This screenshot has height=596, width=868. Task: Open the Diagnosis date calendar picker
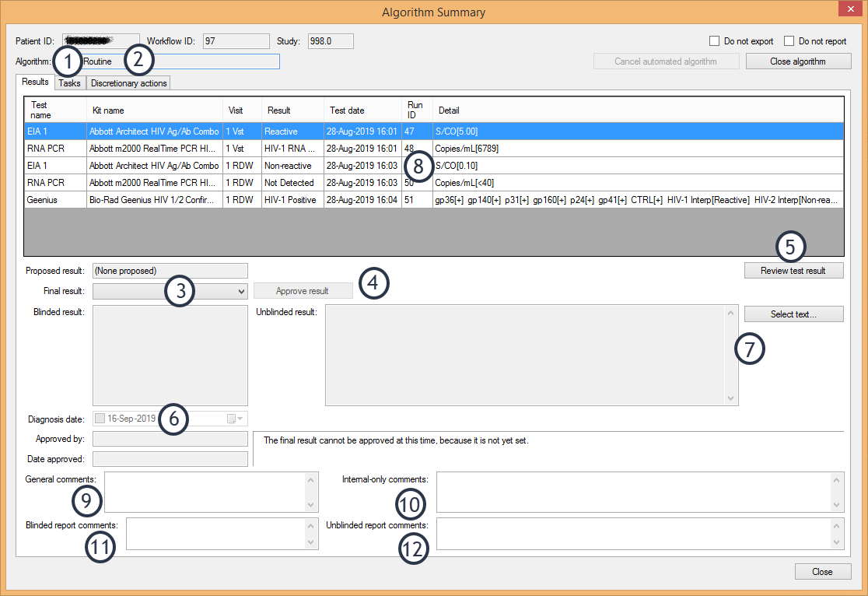click(235, 419)
